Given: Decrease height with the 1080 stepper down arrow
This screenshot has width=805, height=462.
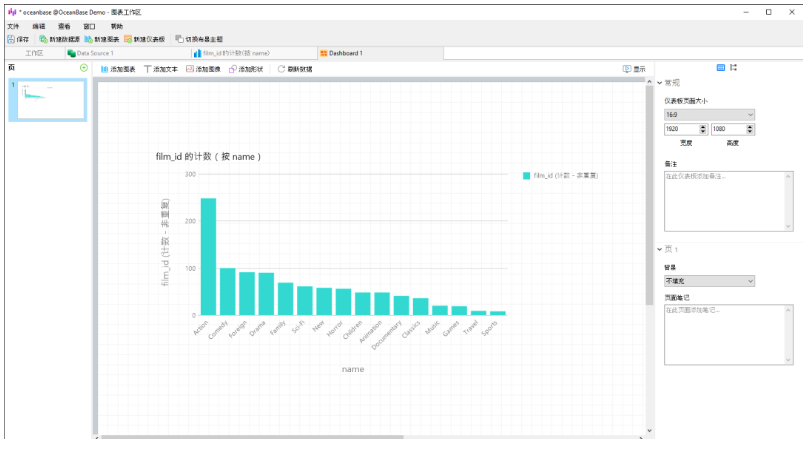Looking at the screenshot, I should [750, 132].
